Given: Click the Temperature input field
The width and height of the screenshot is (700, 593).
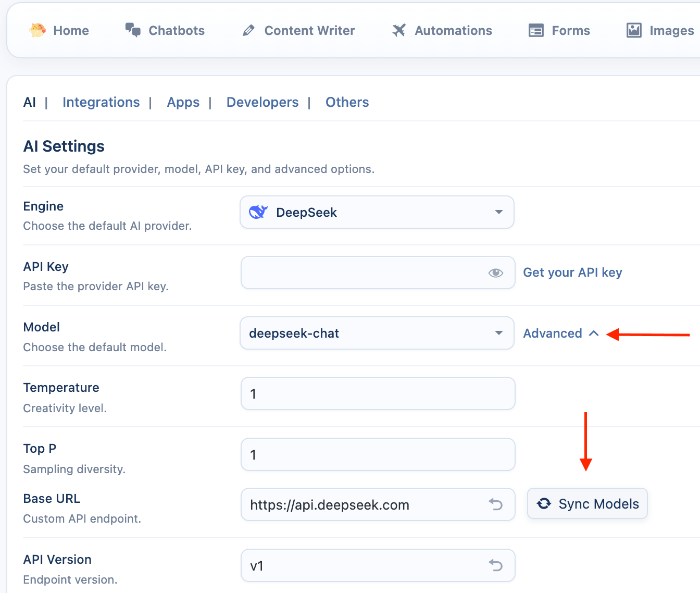Looking at the screenshot, I should coord(378,394).
